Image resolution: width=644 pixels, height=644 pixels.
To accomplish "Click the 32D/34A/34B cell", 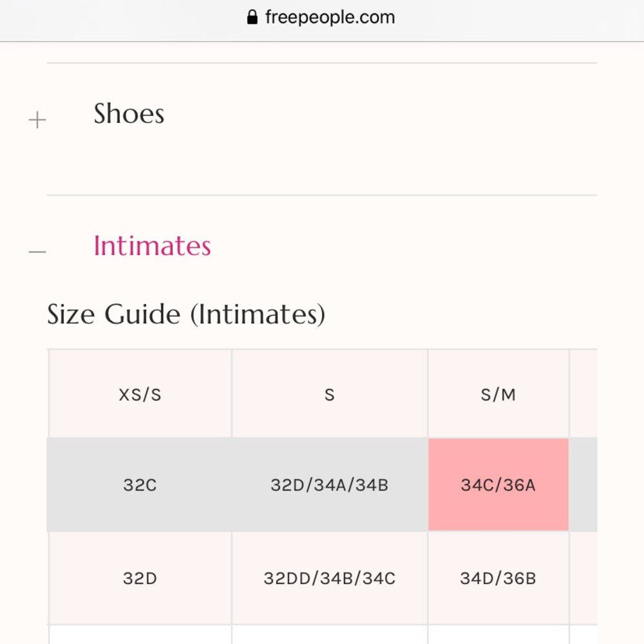I will click(x=330, y=485).
